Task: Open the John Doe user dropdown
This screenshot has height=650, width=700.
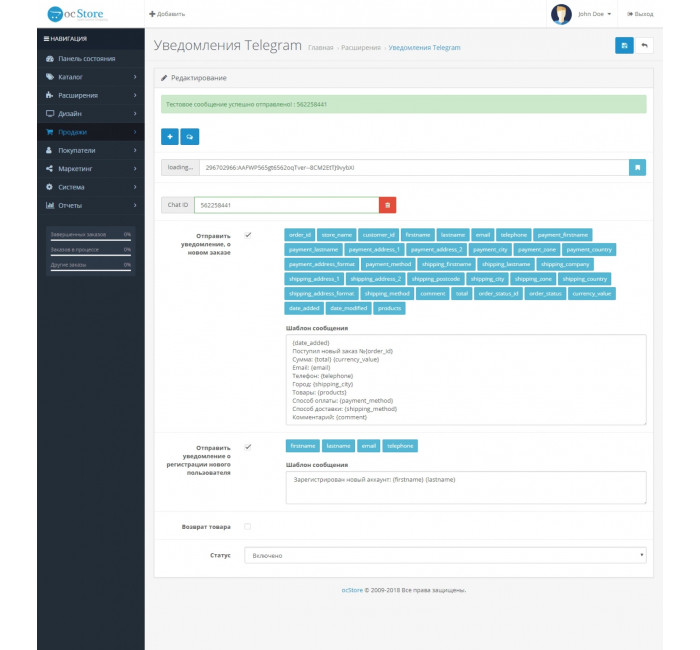Action: [594, 14]
